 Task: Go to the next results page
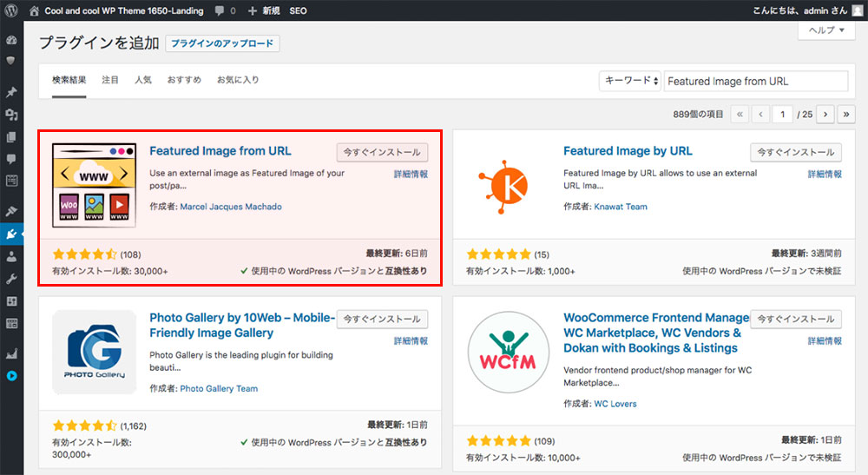tap(825, 114)
